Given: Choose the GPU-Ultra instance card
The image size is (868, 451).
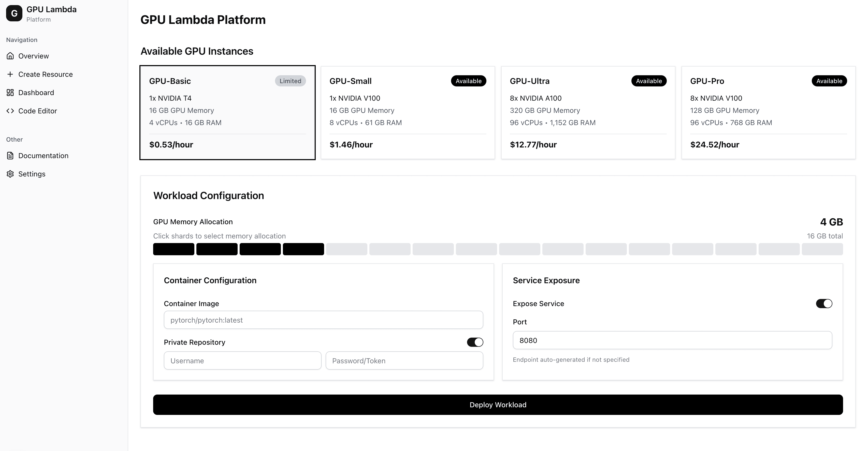Looking at the screenshot, I should coord(588,113).
